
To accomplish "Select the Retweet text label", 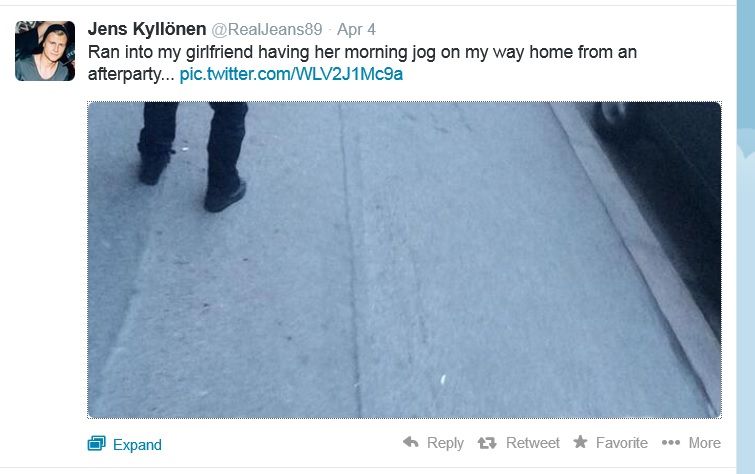I will pyautogui.click(x=533, y=443).
